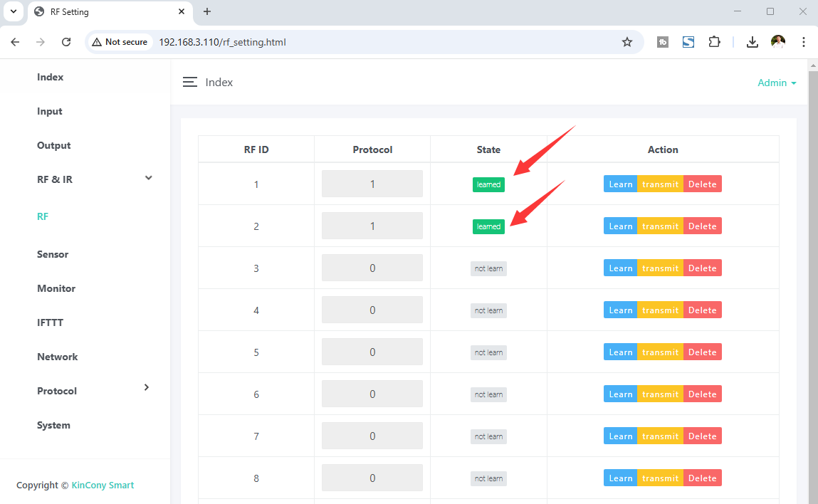Collapse the RF & IR sidebar section
Image resolution: width=818 pixels, height=504 pixels.
[148, 179]
